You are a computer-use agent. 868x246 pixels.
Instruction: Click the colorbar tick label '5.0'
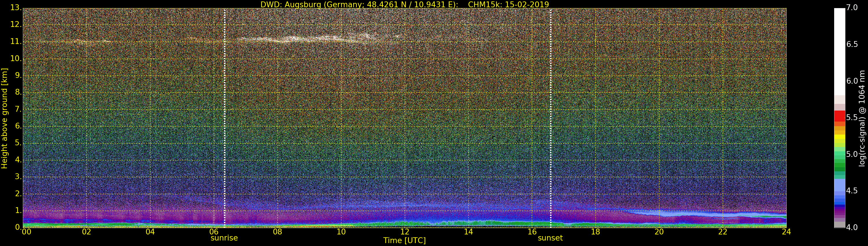[x=852, y=154]
